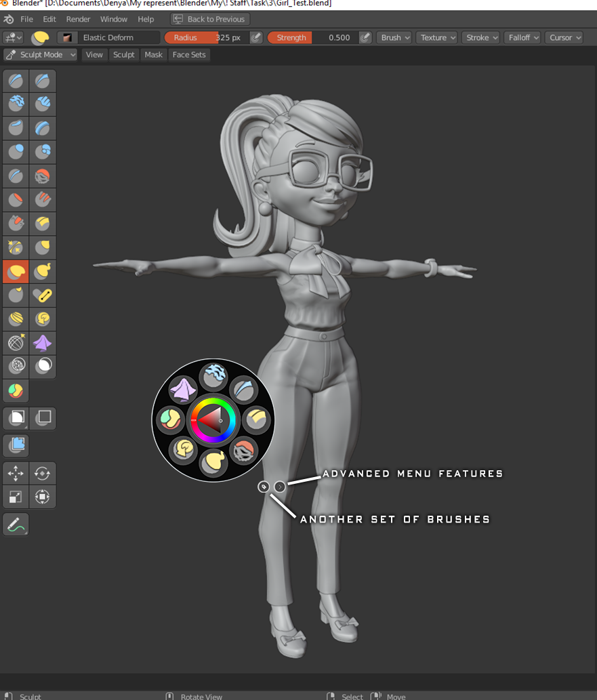This screenshot has width=597, height=700.
Task: Select the Fill brush tool
Action: coord(43,199)
